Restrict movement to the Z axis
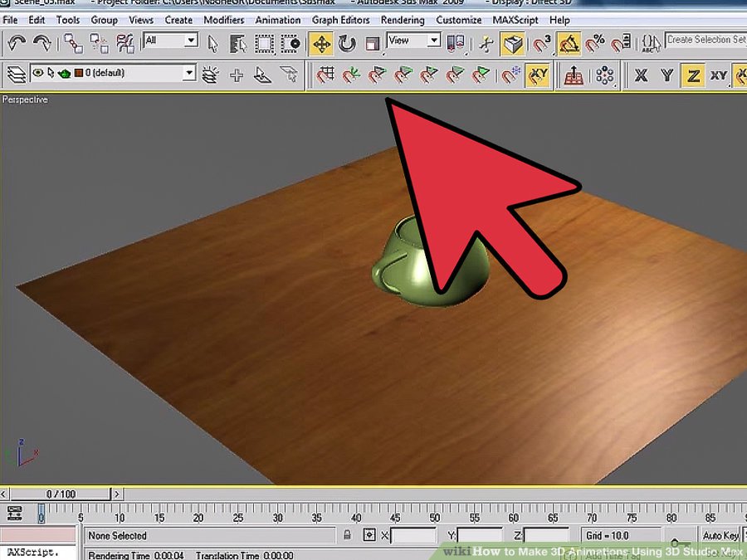747x560 pixels. pyautogui.click(x=692, y=75)
